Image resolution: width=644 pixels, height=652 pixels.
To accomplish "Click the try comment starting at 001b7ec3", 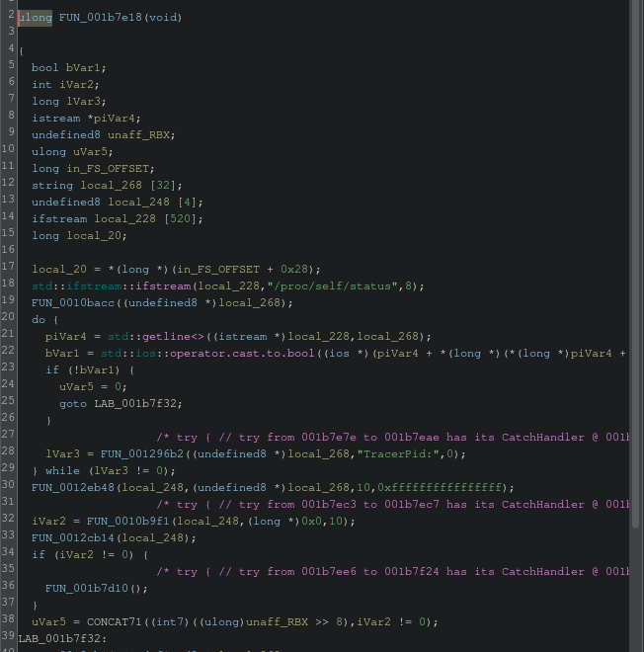I will tap(392, 505).
